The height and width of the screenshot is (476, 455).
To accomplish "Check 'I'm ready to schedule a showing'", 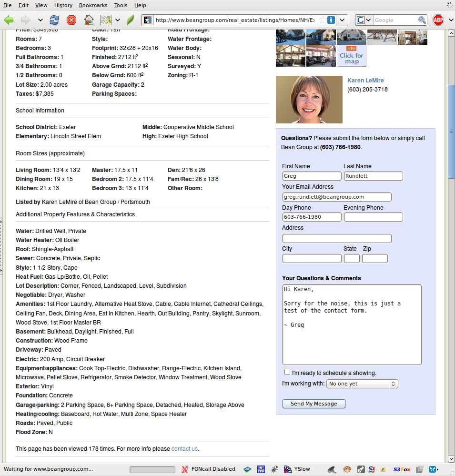I will click(287, 372).
